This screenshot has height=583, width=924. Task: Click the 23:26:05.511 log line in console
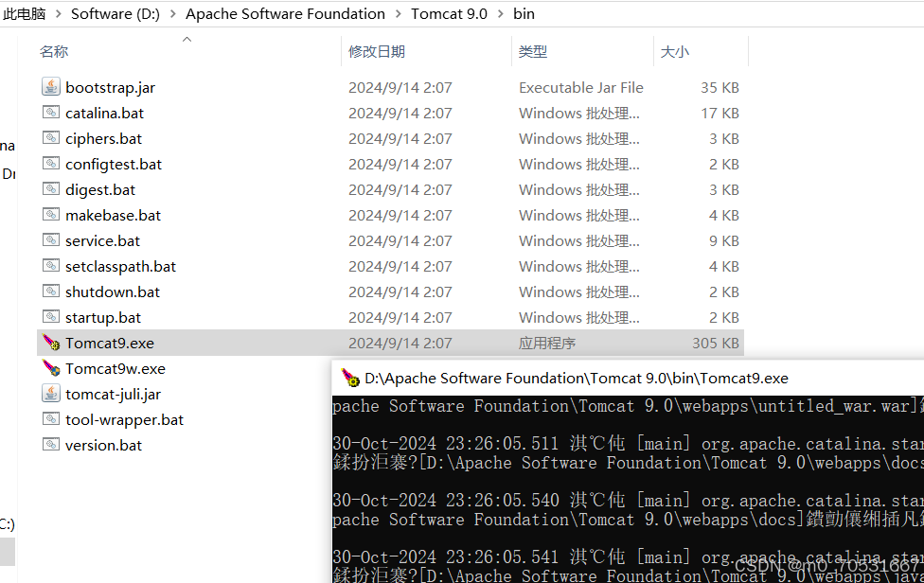(x=629, y=443)
